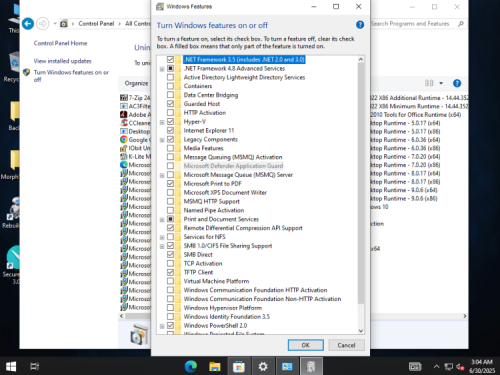Expand Windows PowerShell 2.0 node

[162, 326]
